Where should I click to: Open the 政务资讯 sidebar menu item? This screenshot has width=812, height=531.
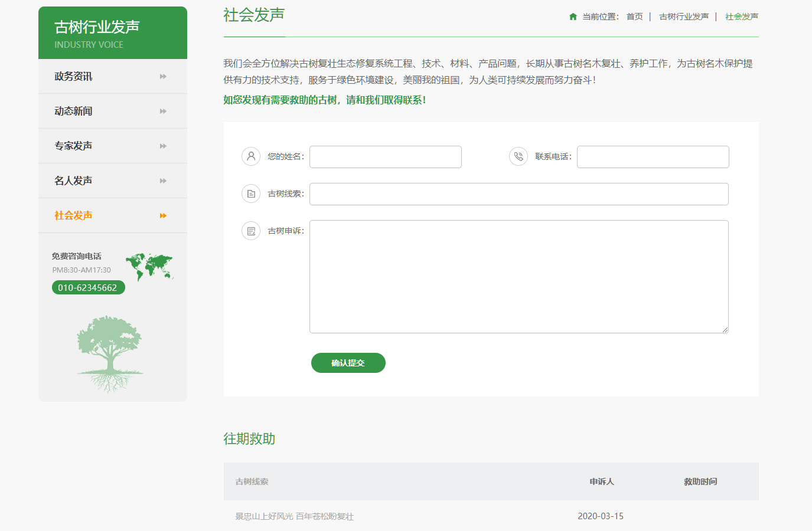[113, 76]
